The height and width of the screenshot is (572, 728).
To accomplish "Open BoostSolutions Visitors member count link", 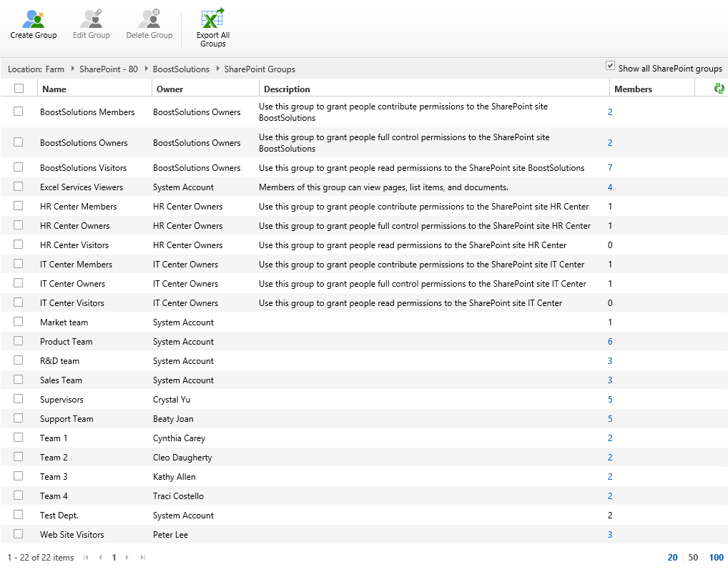I will 610,168.
